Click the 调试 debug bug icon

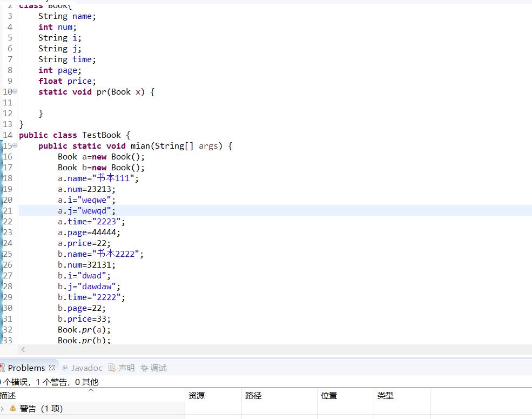tap(144, 368)
